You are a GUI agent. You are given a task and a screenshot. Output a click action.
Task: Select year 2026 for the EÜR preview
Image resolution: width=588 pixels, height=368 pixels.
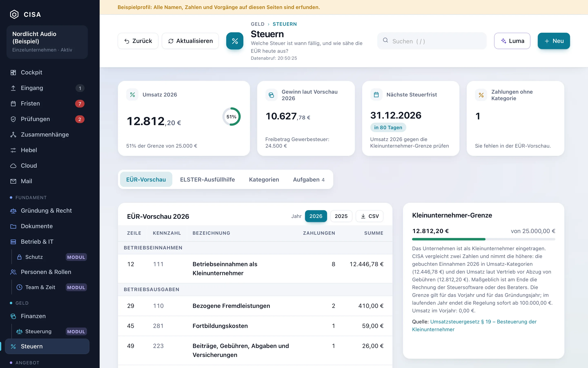point(316,216)
